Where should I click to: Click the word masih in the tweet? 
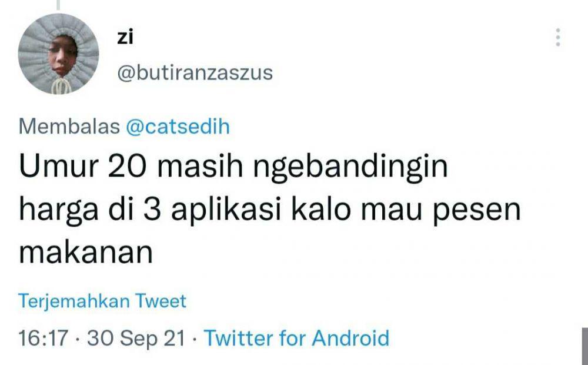tap(201, 166)
